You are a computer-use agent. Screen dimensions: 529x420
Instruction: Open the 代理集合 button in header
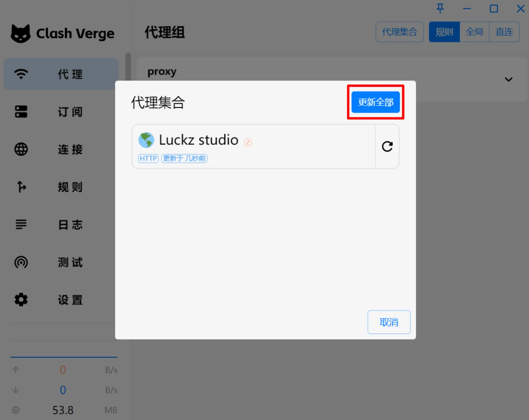pyautogui.click(x=400, y=32)
